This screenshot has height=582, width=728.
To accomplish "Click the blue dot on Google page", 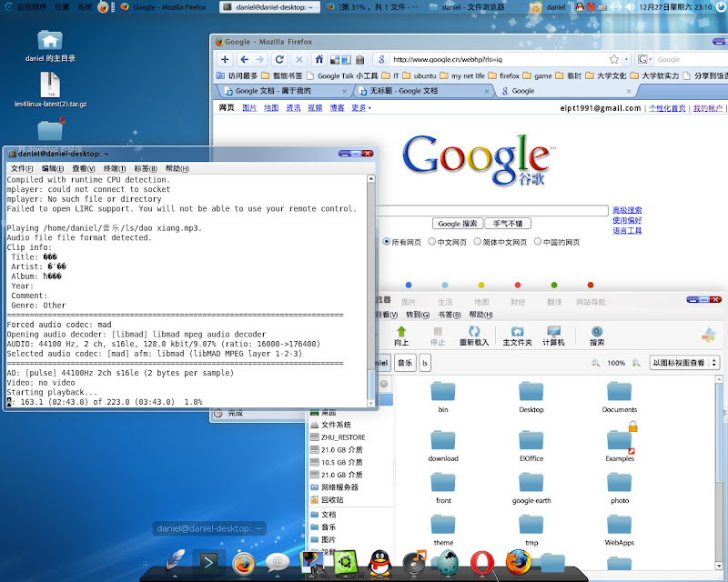I will (409, 285).
